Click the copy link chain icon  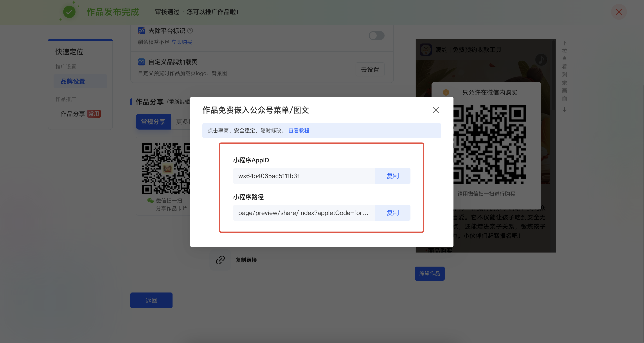220,260
